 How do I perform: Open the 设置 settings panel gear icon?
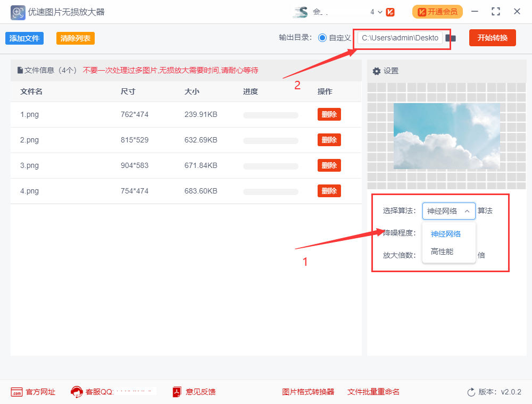coord(377,71)
